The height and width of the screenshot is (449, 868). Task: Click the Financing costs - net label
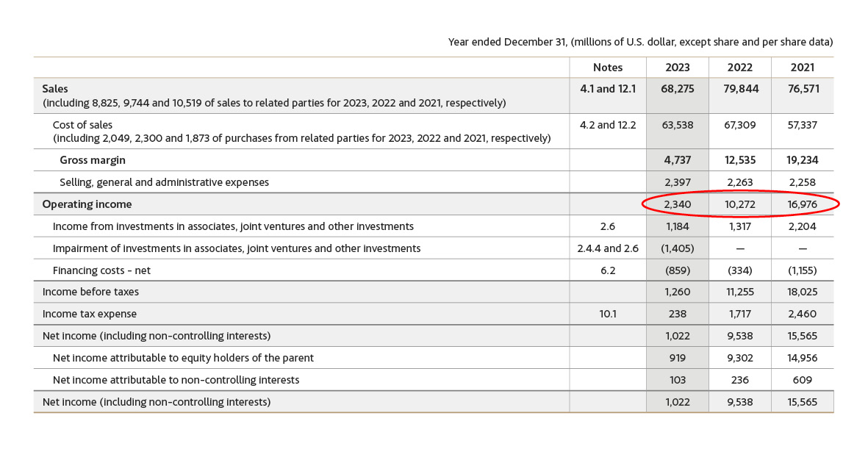tap(101, 270)
